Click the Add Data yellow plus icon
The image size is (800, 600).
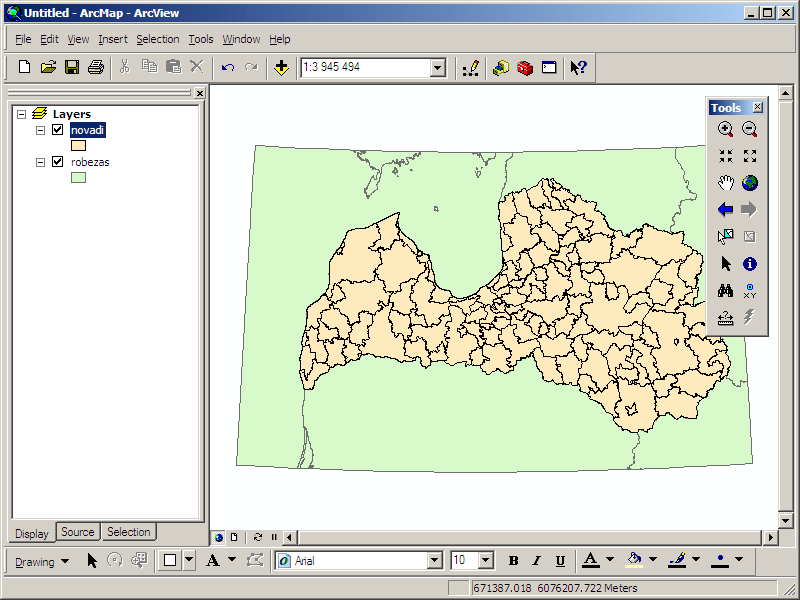281,67
